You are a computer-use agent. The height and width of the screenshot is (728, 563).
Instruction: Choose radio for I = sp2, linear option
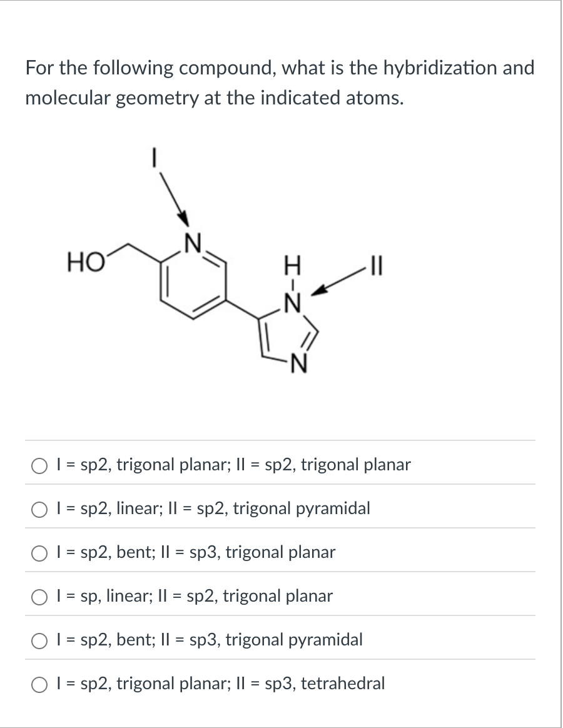(39, 509)
